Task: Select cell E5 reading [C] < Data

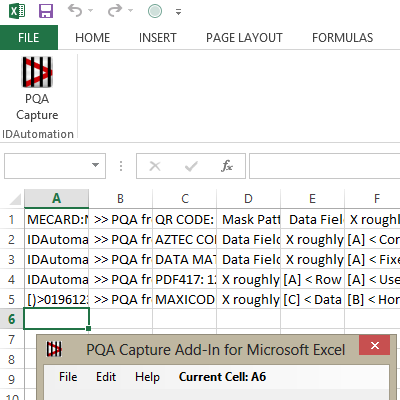Action: coord(312,299)
